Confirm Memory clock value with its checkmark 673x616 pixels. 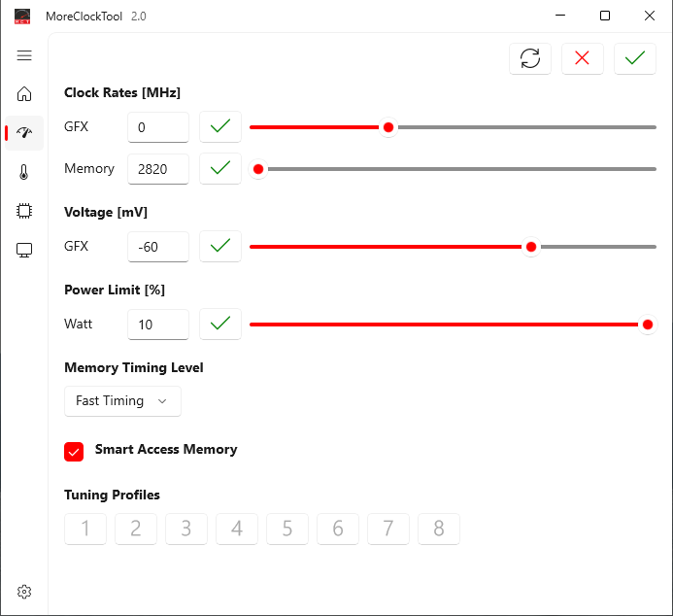[x=220, y=169]
